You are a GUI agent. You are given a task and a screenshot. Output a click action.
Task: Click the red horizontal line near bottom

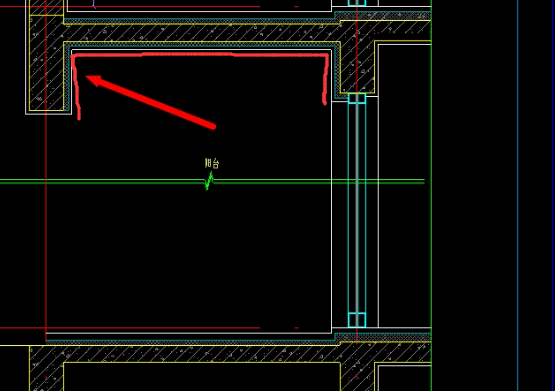130,328
